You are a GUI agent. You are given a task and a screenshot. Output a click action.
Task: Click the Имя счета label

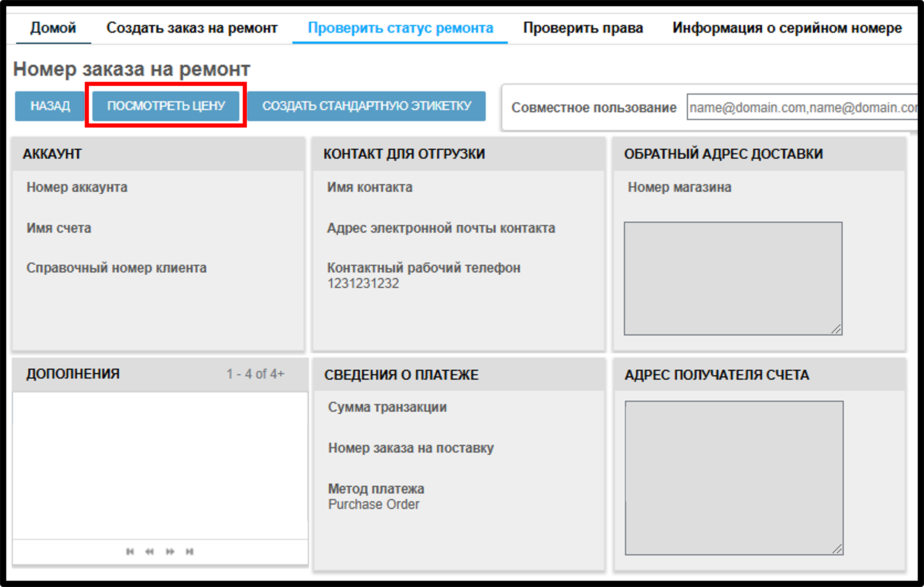[59, 228]
